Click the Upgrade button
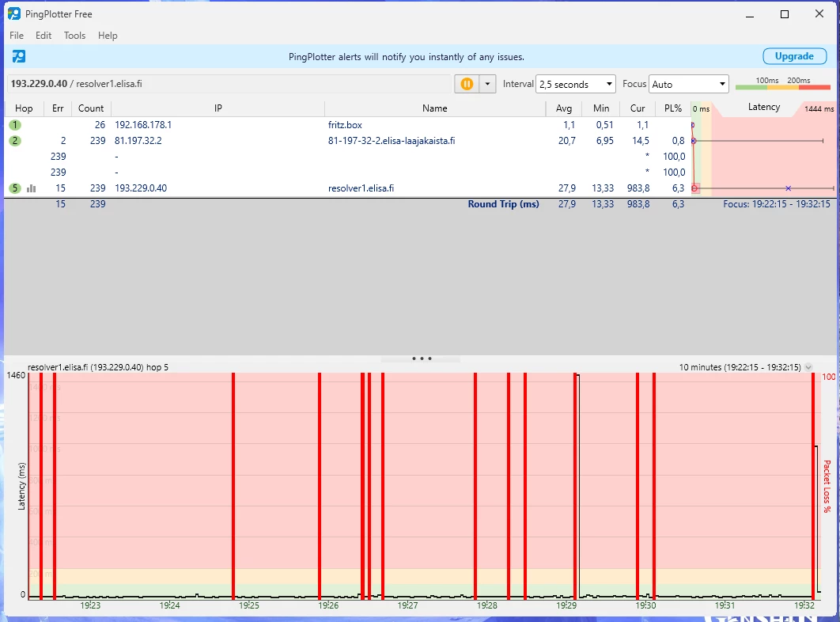This screenshot has height=622, width=840. (793, 56)
